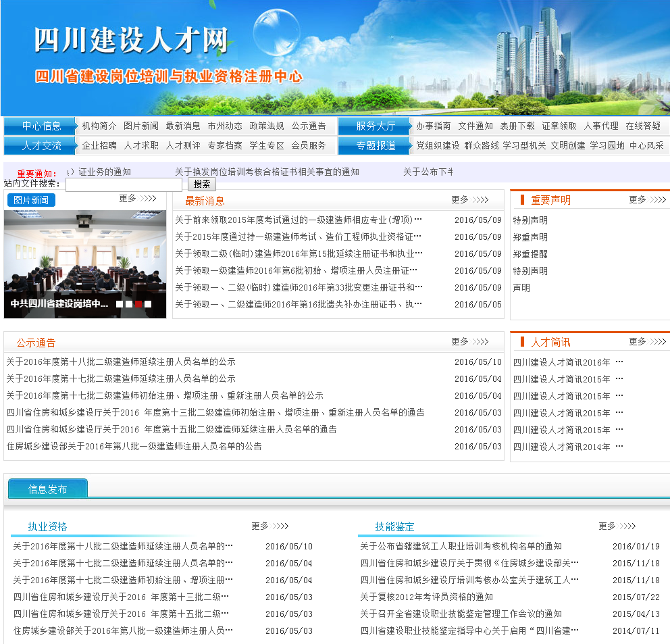670x644 pixels.
Task: Click 更多 in the 公示通告 section
Action: pos(470,342)
